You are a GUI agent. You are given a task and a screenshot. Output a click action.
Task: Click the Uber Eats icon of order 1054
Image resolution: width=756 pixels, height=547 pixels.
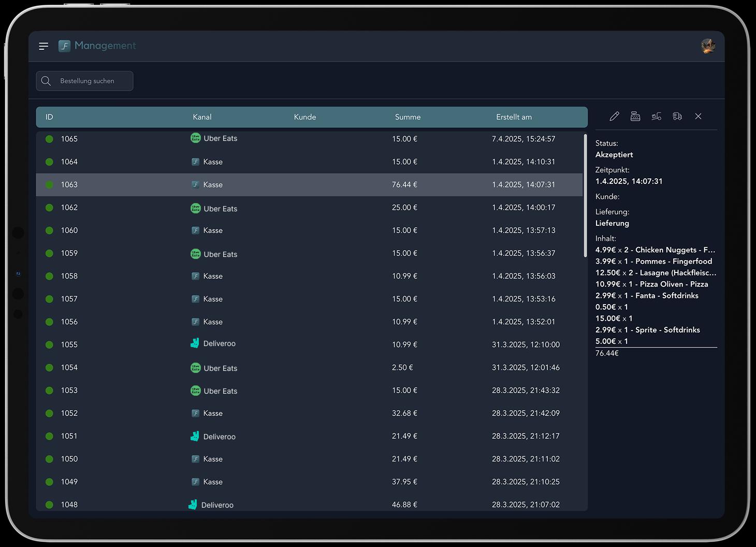point(196,368)
